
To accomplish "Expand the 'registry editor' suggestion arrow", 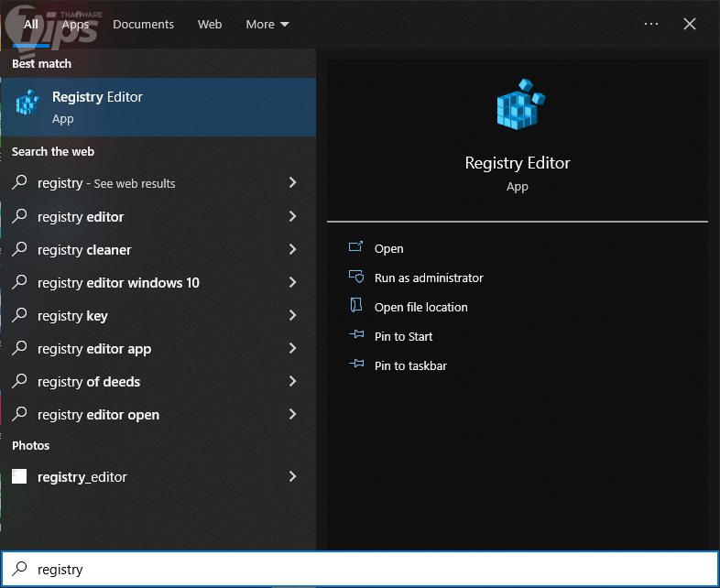I will tap(292, 216).
